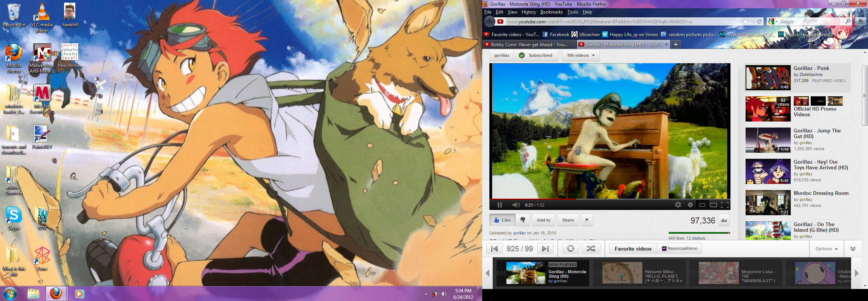This screenshot has width=868, height=301.
Task: Switch player to large size
Action: (x=713, y=205)
